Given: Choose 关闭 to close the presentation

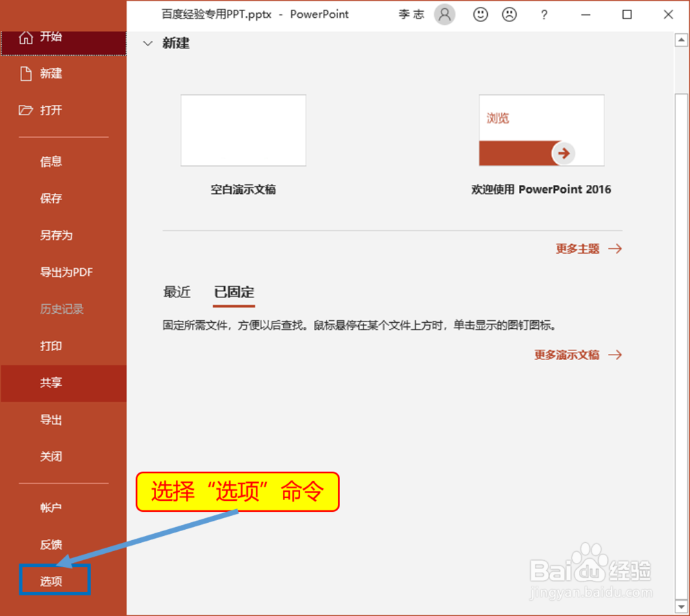Looking at the screenshot, I should coord(63,456).
